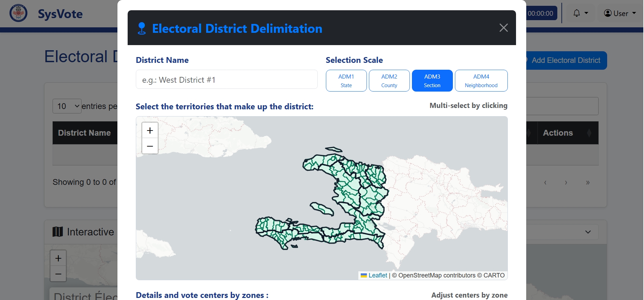Select the ADM3 Section scale option

pos(432,81)
